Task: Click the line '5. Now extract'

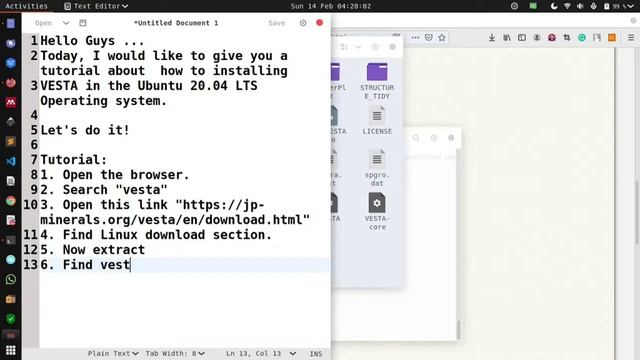Action: (92, 250)
